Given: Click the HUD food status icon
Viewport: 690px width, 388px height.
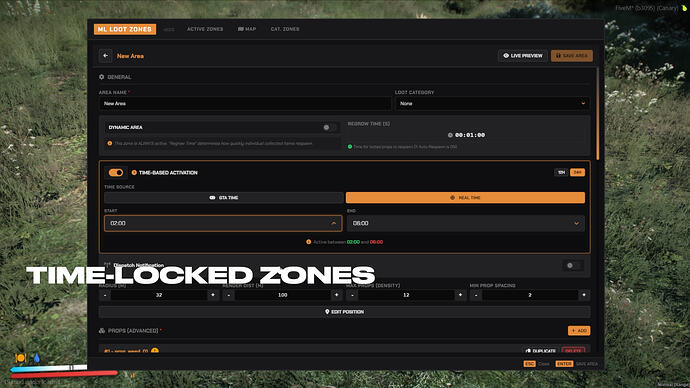Looking at the screenshot, I should click(x=21, y=358).
